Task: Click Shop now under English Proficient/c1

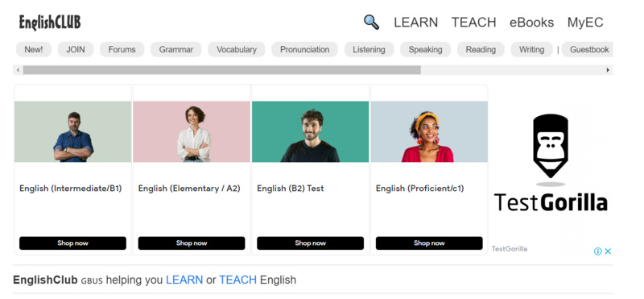Action: (x=429, y=243)
